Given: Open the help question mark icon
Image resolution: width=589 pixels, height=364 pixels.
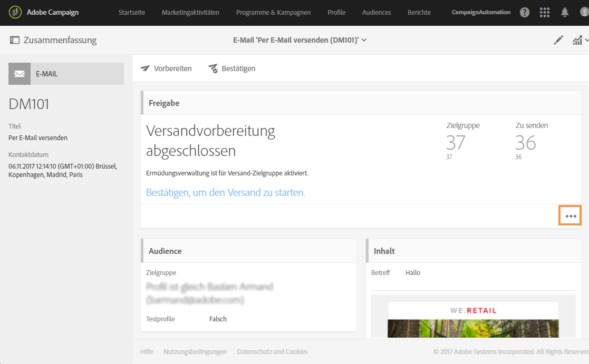Looking at the screenshot, I should (525, 12).
